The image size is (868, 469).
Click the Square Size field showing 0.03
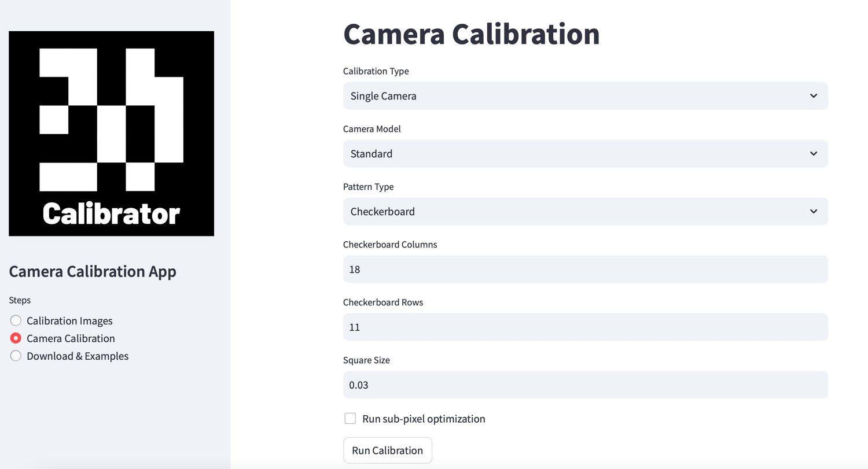click(585, 385)
